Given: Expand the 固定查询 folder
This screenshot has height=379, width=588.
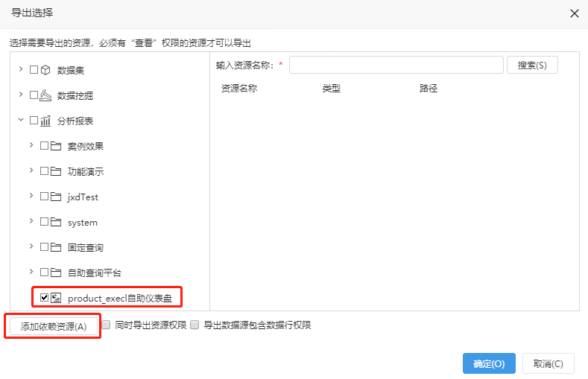Looking at the screenshot, I should point(31,246).
